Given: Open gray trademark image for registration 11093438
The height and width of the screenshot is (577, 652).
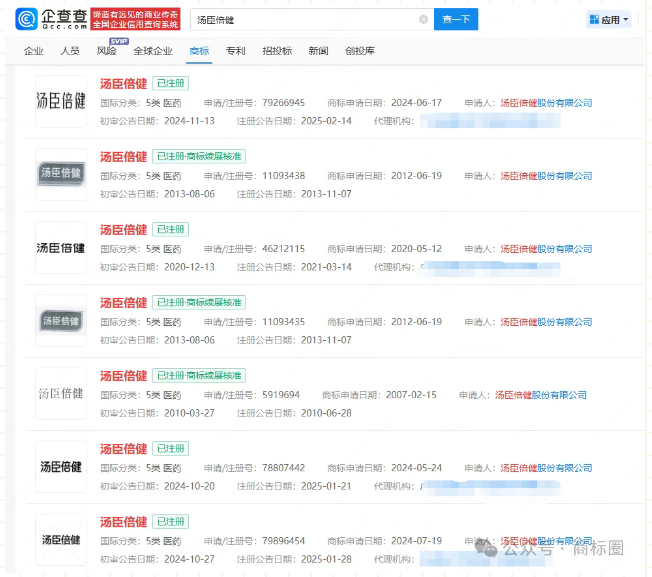Looking at the screenshot, I should [60, 174].
